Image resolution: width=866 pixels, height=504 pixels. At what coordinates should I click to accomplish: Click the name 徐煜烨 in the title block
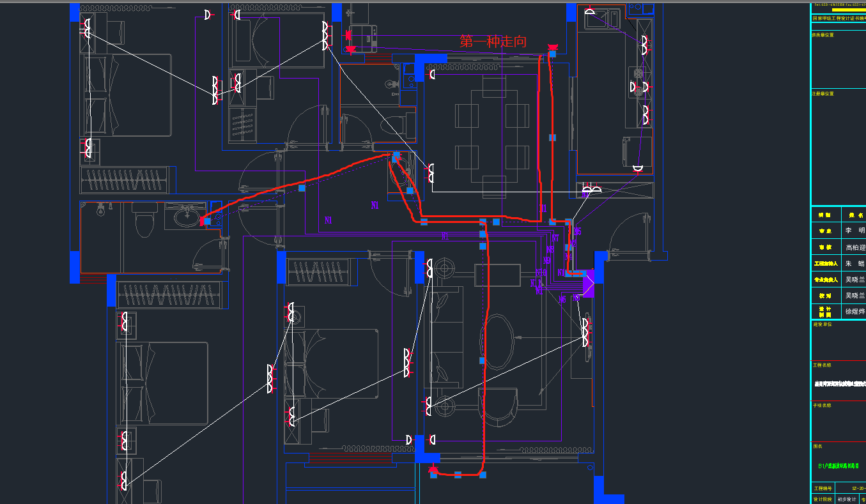pos(855,312)
